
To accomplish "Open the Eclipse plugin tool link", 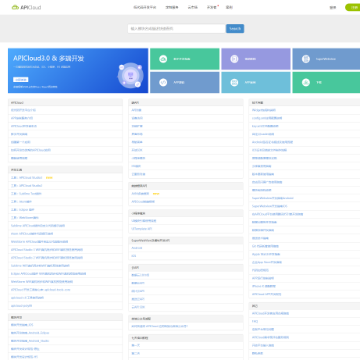I will tap(22, 210).
